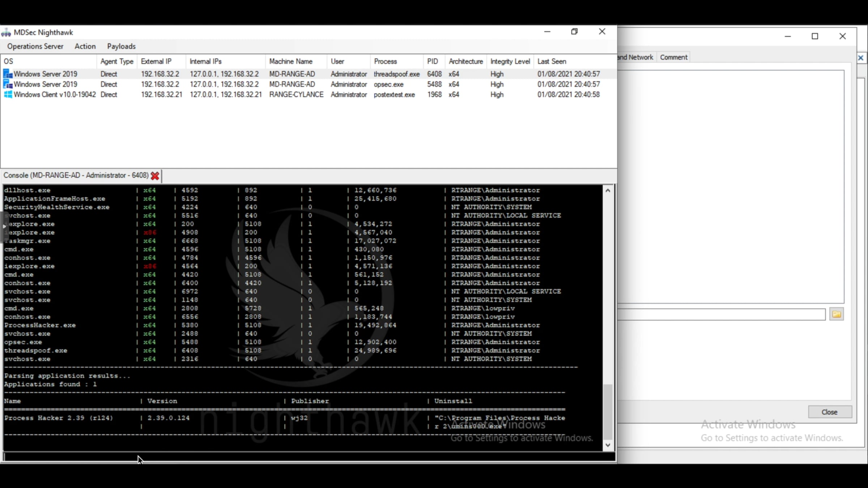Click external IP 192.168.32.21 cell
The height and width of the screenshot is (488, 868).
[x=161, y=95]
